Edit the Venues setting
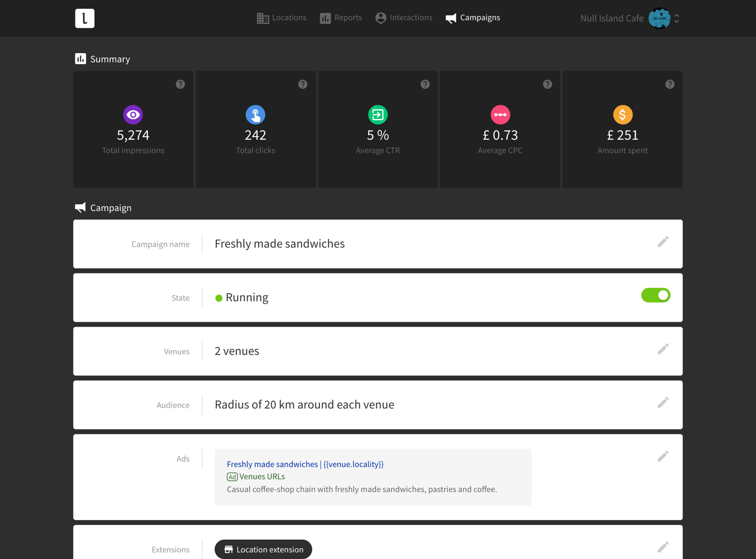Viewport: 756px width, 559px height. (x=663, y=349)
